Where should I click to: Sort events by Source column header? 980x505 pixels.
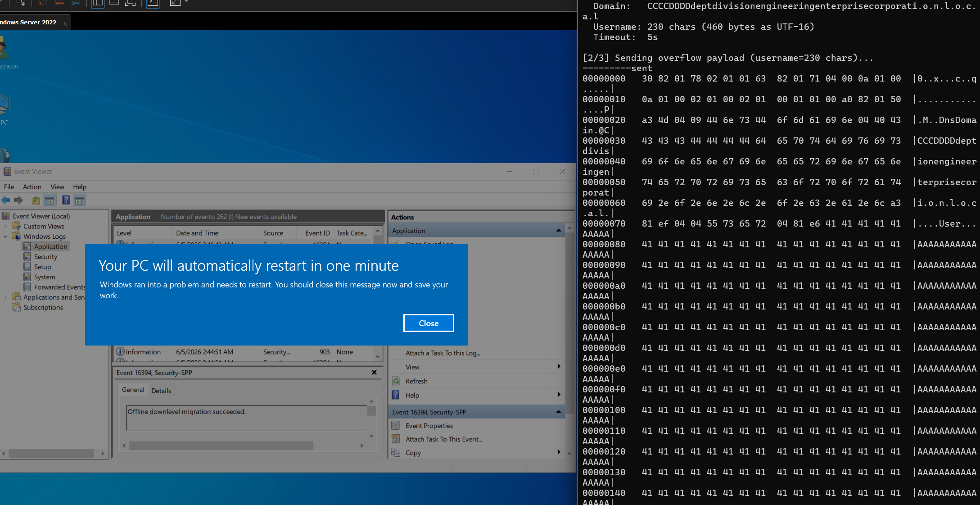coord(278,233)
